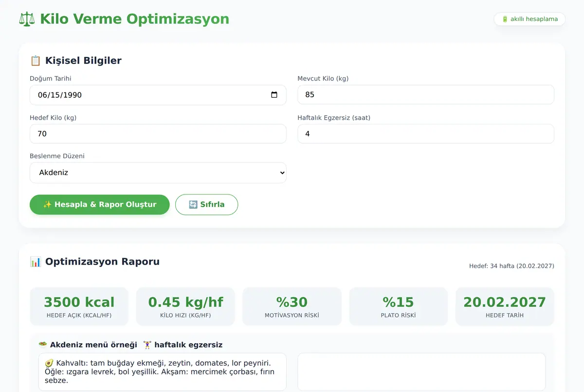
Task: Click the Mevcut Kilo input field
Action: pyautogui.click(x=426, y=95)
